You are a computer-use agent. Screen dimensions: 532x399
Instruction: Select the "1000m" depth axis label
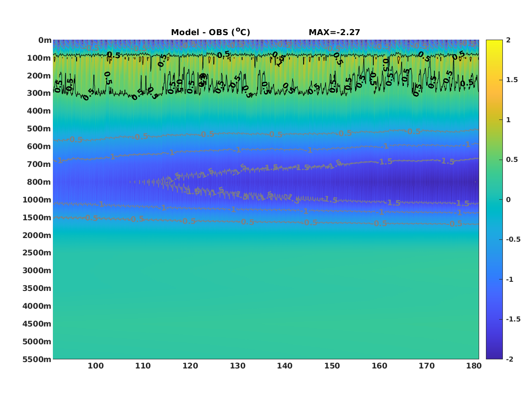point(37,200)
